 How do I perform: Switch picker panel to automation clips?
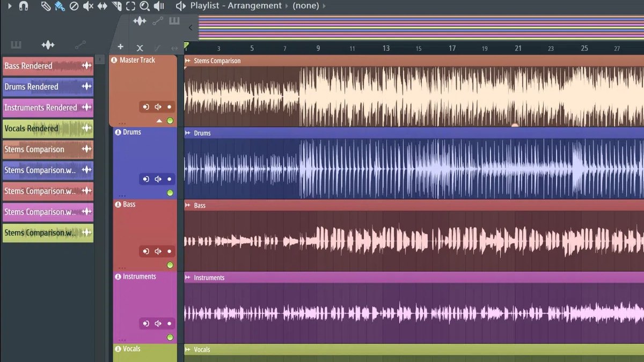80,45
